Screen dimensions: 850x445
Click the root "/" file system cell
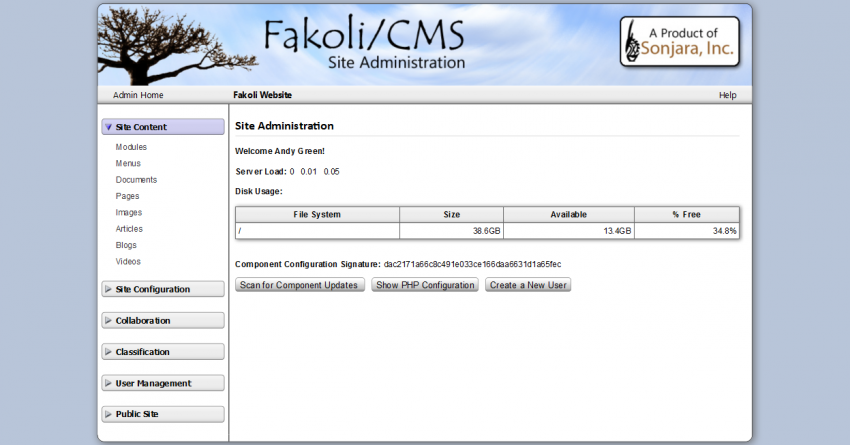317,231
